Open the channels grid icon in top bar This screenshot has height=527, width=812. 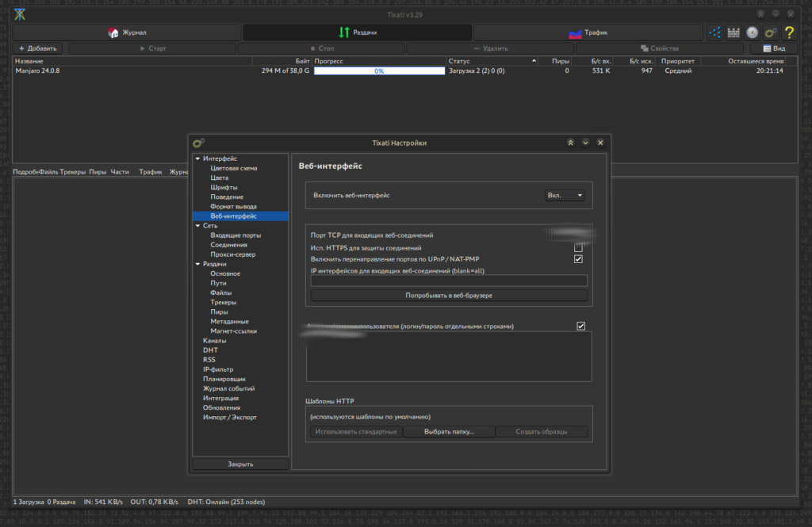pos(733,32)
